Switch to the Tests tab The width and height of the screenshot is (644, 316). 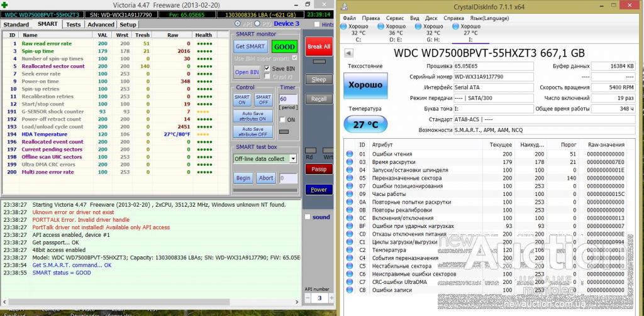(x=74, y=25)
